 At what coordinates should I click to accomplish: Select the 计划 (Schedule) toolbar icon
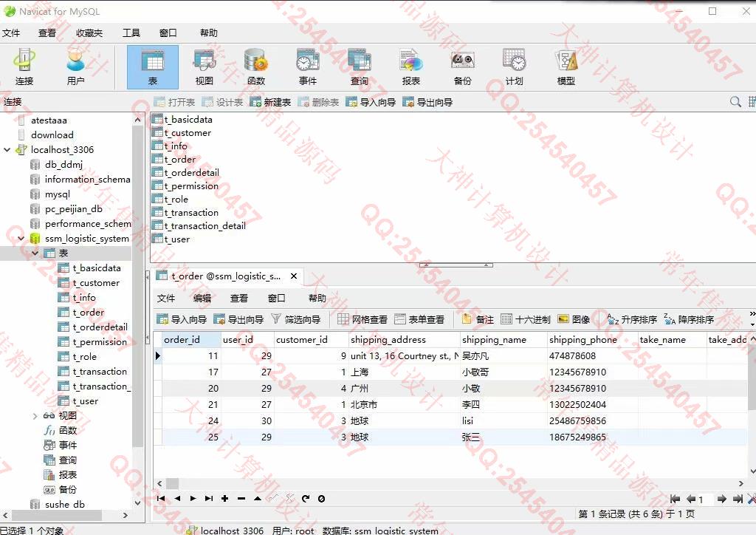pyautogui.click(x=514, y=67)
